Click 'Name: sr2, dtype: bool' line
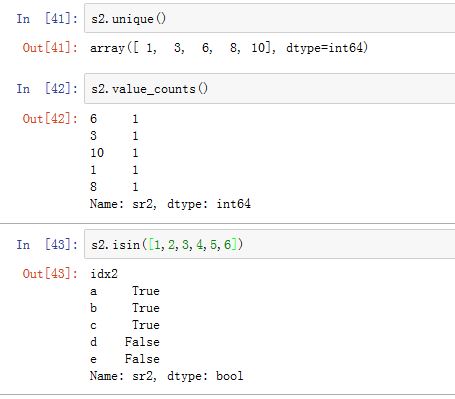 click(x=166, y=376)
